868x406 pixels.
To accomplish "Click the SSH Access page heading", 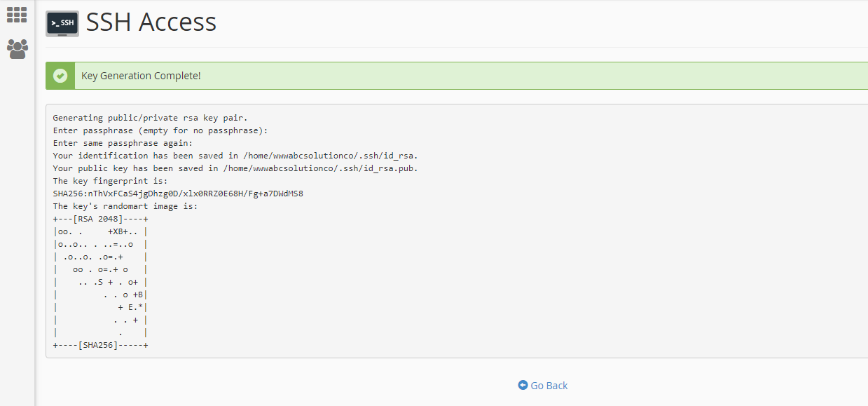I will click(x=151, y=22).
